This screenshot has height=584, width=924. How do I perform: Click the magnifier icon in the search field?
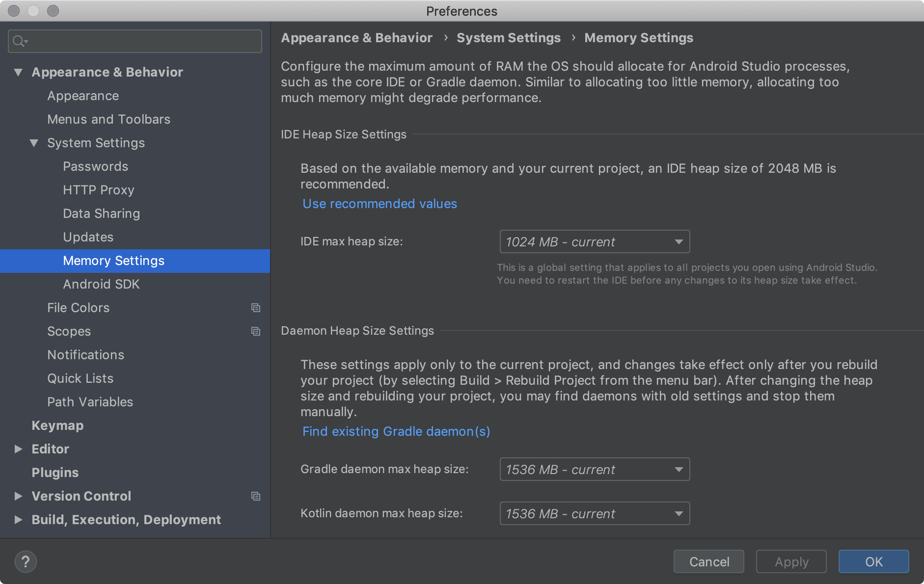pyautogui.click(x=19, y=41)
